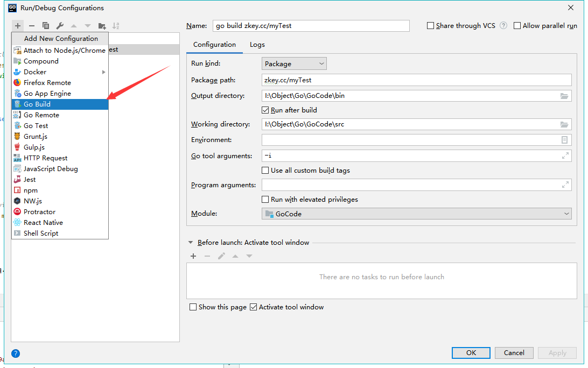Click the Copy Configuration icon
Viewport: 588px width, 368px height.
pos(46,26)
